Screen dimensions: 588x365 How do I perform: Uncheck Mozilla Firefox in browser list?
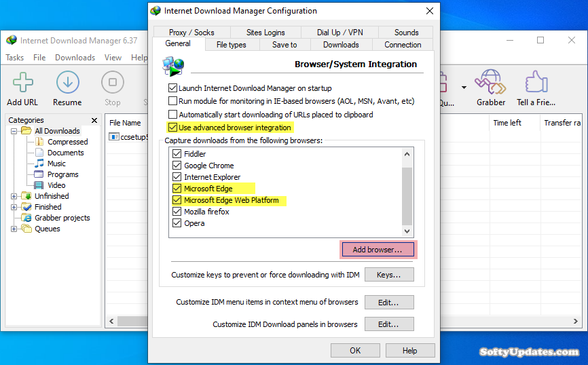coord(177,212)
